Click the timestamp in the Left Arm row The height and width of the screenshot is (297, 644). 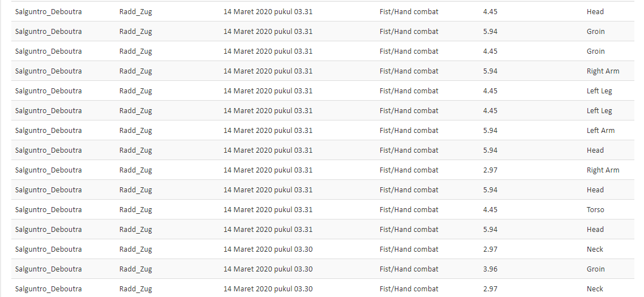268,130
